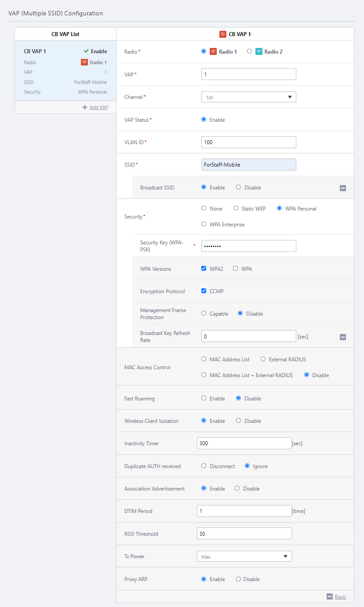Open the Tx Power dropdown

(x=244, y=556)
